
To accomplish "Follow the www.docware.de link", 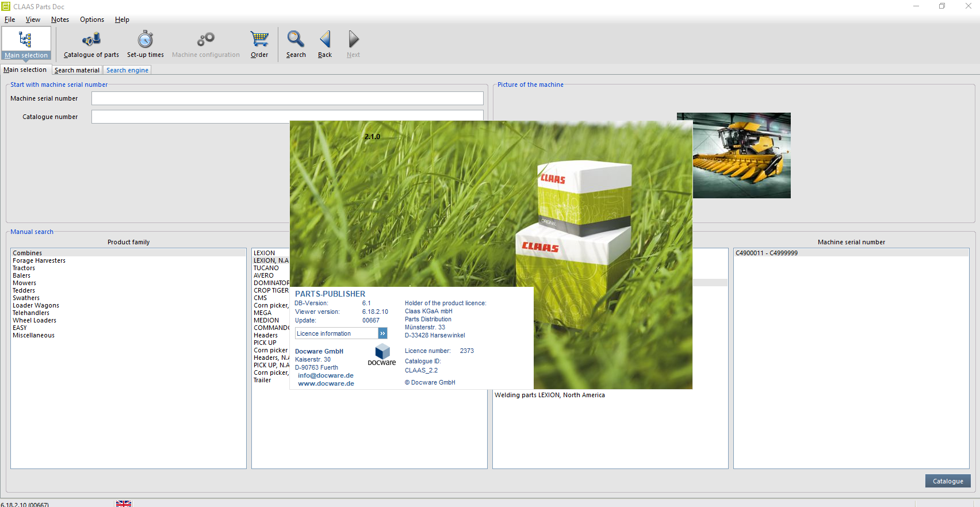I will click(x=326, y=383).
